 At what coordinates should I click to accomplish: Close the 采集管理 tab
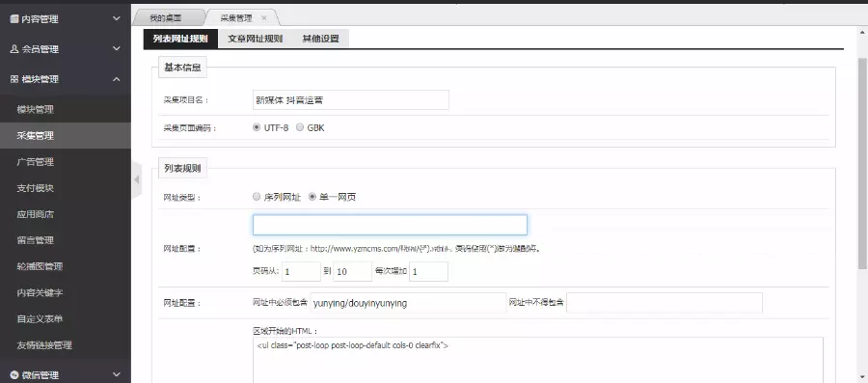[x=263, y=17]
